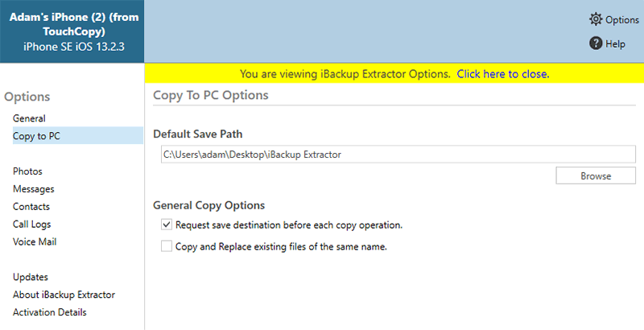644x330 pixels.
Task: Open Call Logs options
Action: pos(32,224)
